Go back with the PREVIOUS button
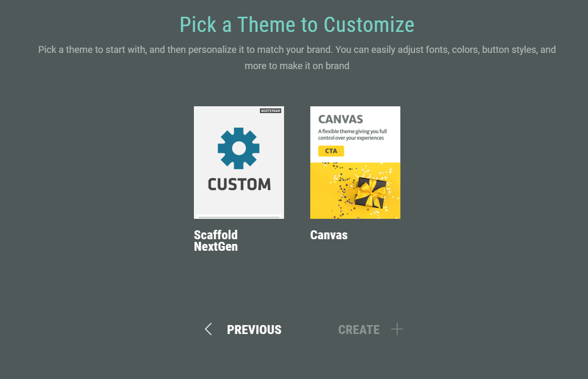588x379 pixels. point(254,330)
